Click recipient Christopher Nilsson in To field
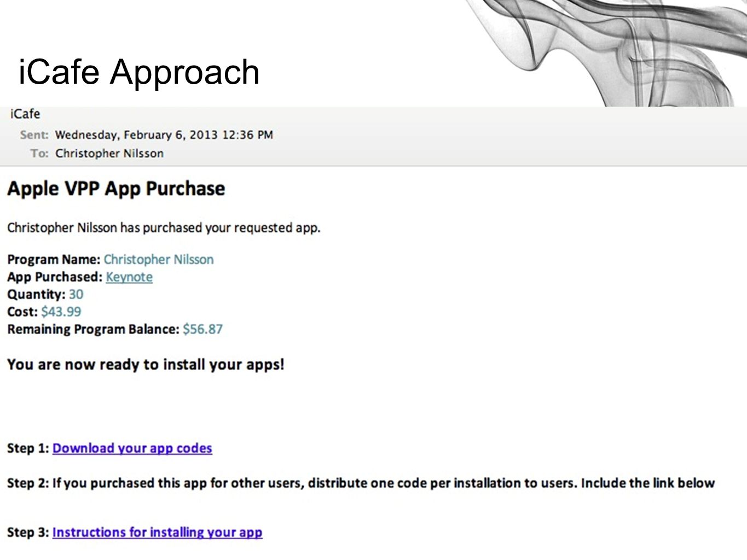Viewport: 747px width, 560px height. coord(109,153)
